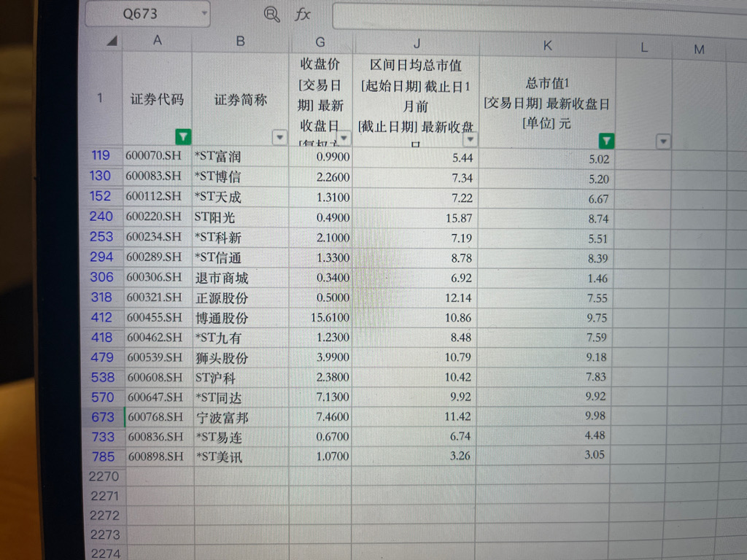This screenshot has width=747, height=560.
Task: Click average market value cell 3.26
Action: click(x=414, y=456)
